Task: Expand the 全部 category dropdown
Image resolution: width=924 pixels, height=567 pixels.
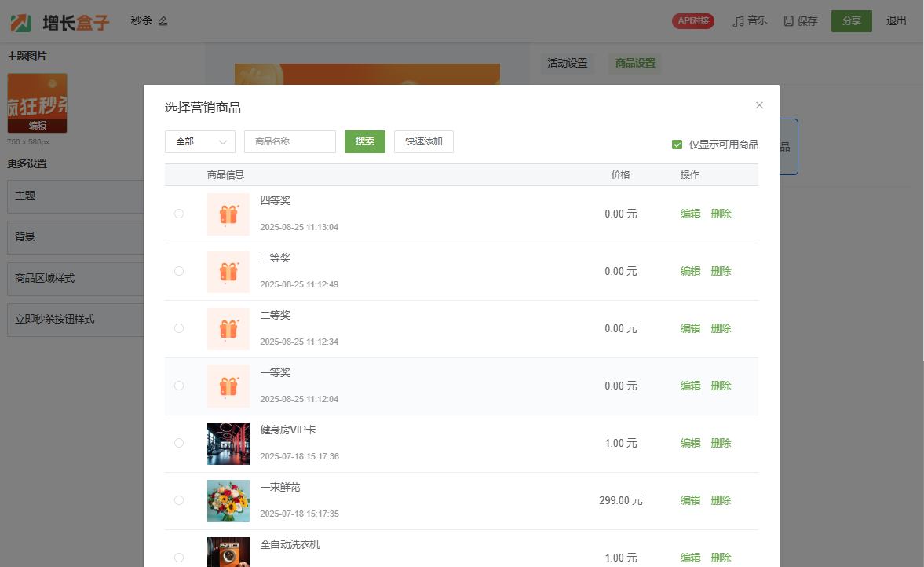Action: click(200, 142)
